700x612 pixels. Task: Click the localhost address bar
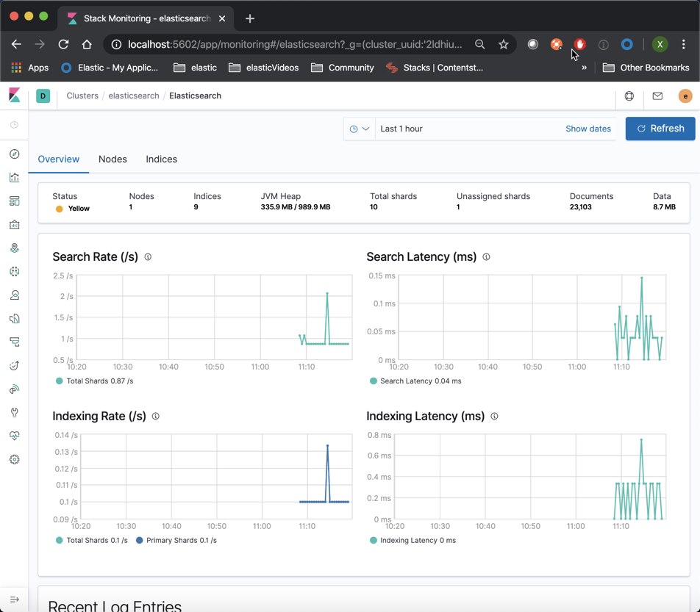tap(295, 44)
